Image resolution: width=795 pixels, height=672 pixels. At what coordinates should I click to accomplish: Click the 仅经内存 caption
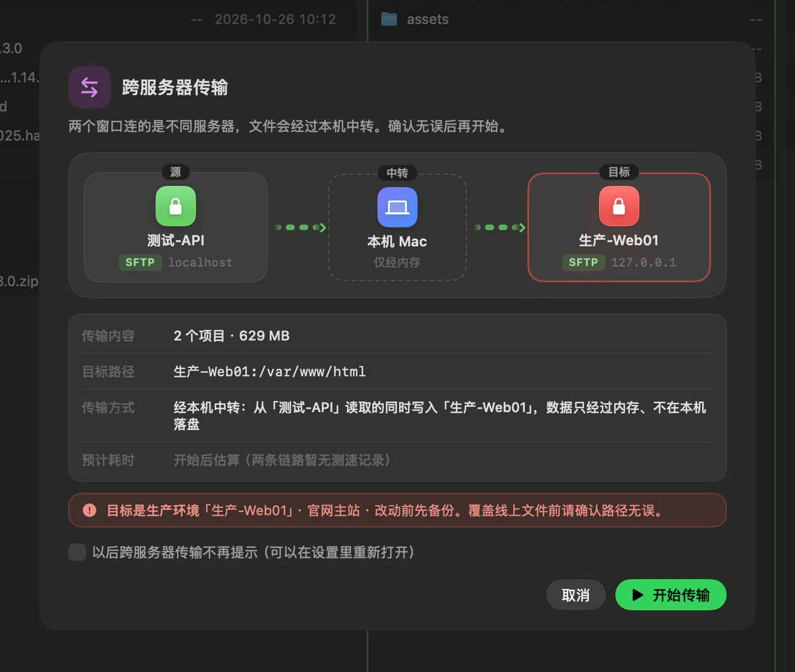[397, 262]
